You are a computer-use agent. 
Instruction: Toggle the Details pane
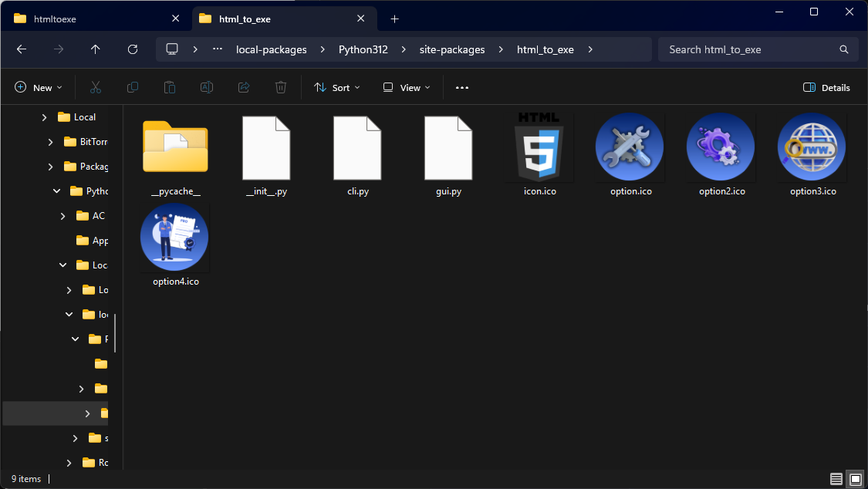pos(826,87)
